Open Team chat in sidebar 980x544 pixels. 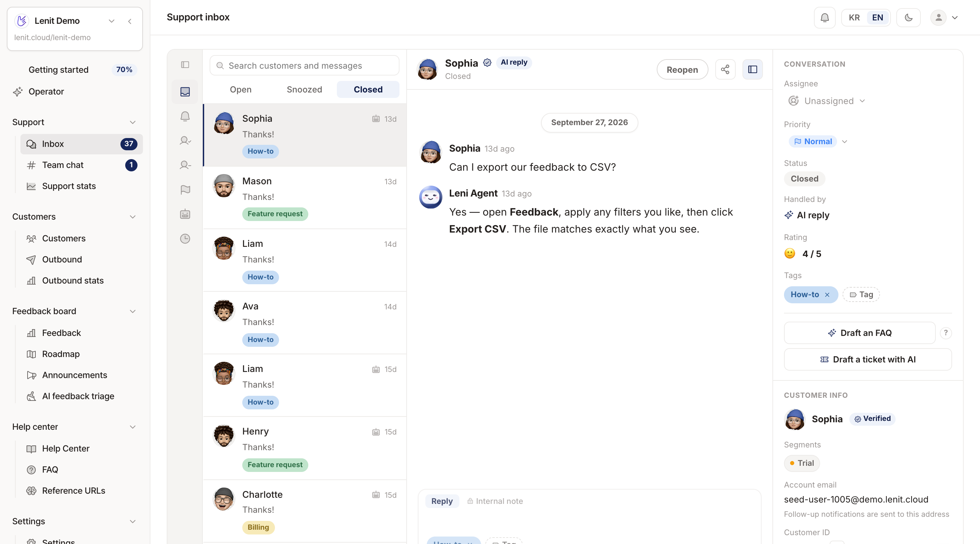coord(81,165)
